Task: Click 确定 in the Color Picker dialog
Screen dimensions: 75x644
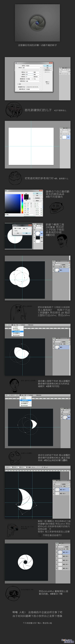Action: point(37,193)
